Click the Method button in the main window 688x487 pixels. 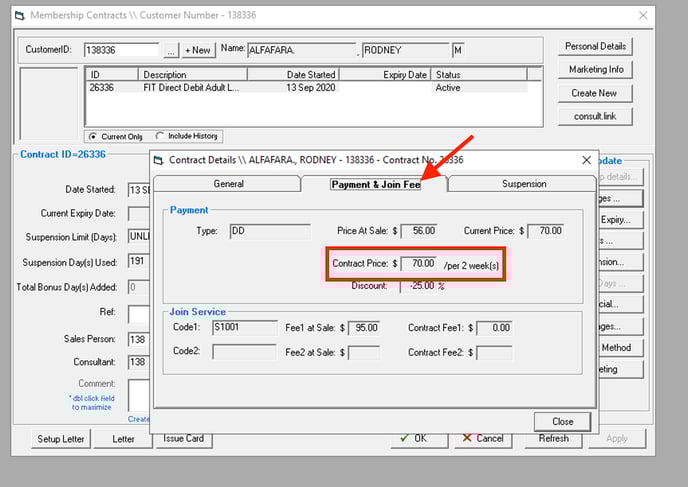pyautogui.click(x=620, y=348)
